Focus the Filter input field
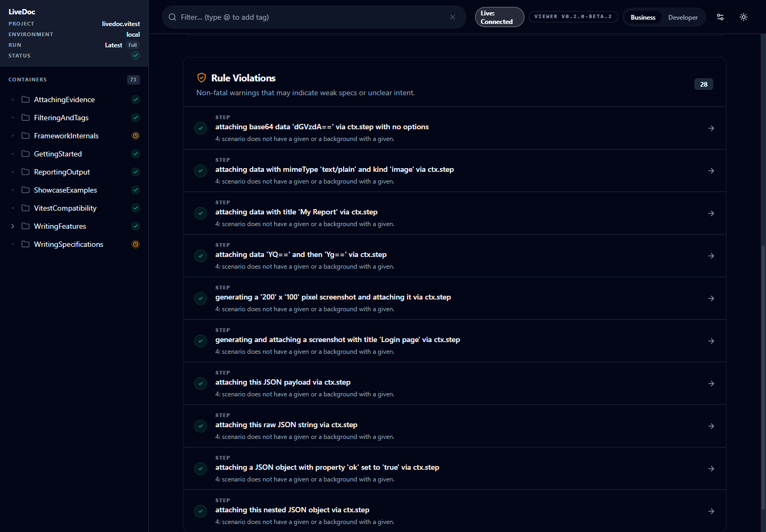Viewport: 766px width, 532px height. 314,17
